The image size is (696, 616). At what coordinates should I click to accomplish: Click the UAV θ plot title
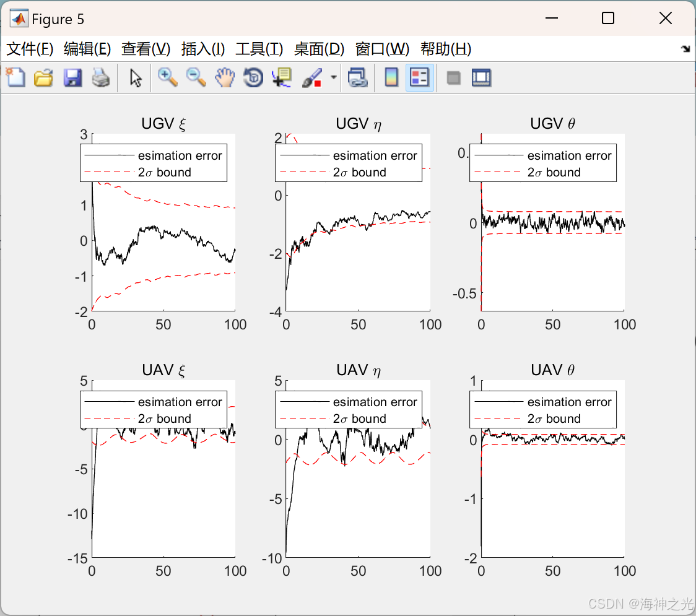tap(552, 370)
